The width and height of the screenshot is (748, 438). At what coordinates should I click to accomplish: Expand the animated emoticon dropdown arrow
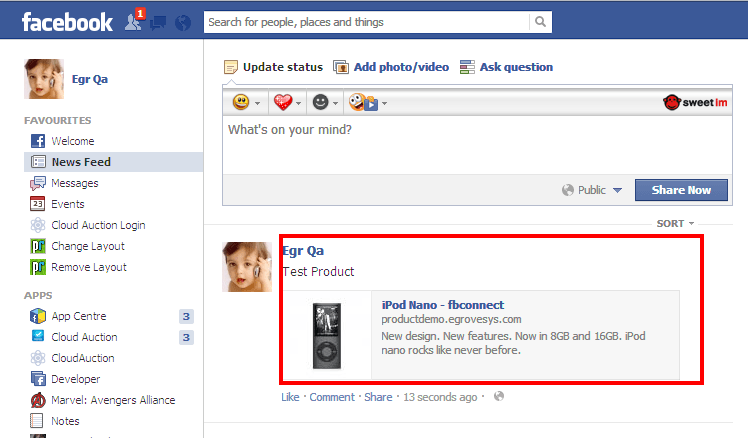pyautogui.click(x=384, y=103)
